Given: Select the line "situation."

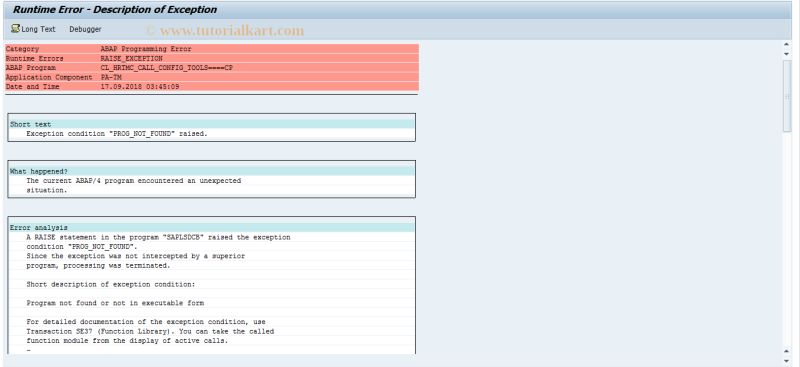Looking at the screenshot, I should (x=47, y=190).
